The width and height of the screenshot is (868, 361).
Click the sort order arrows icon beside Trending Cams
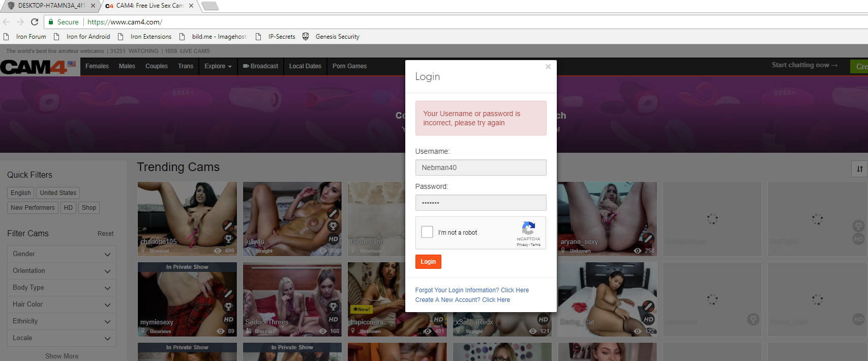[859, 169]
